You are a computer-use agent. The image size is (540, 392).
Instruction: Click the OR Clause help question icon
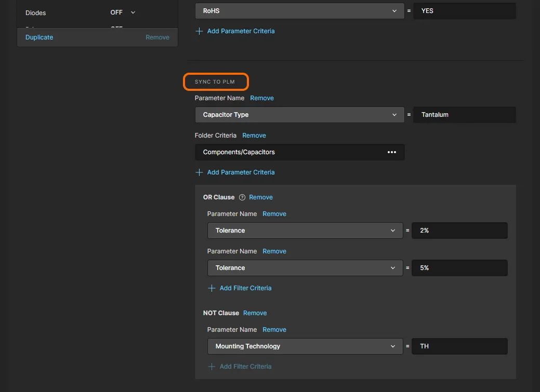click(242, 197)
